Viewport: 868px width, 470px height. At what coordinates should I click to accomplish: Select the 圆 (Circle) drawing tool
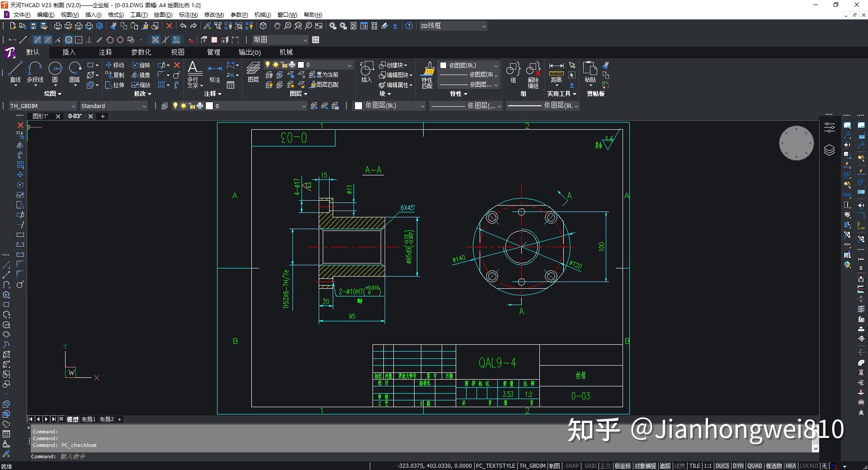[55, 72]
